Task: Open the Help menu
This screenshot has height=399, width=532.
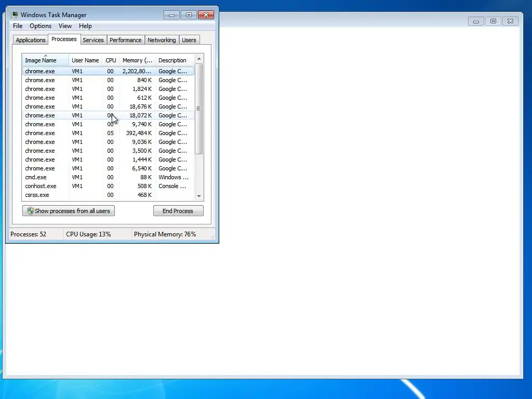Action: [x=85, y=26]
